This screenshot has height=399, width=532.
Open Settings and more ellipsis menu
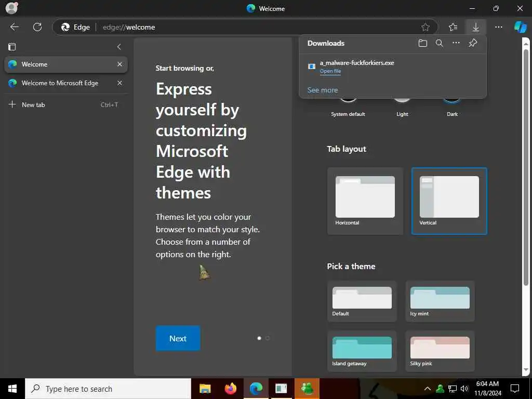pyautogui.click(x=498, y=27)
